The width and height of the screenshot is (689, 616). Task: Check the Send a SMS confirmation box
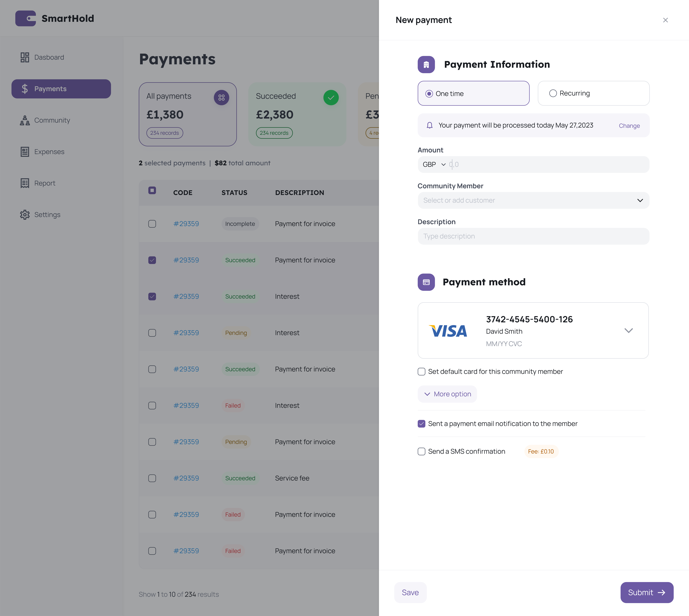(422, 451)
